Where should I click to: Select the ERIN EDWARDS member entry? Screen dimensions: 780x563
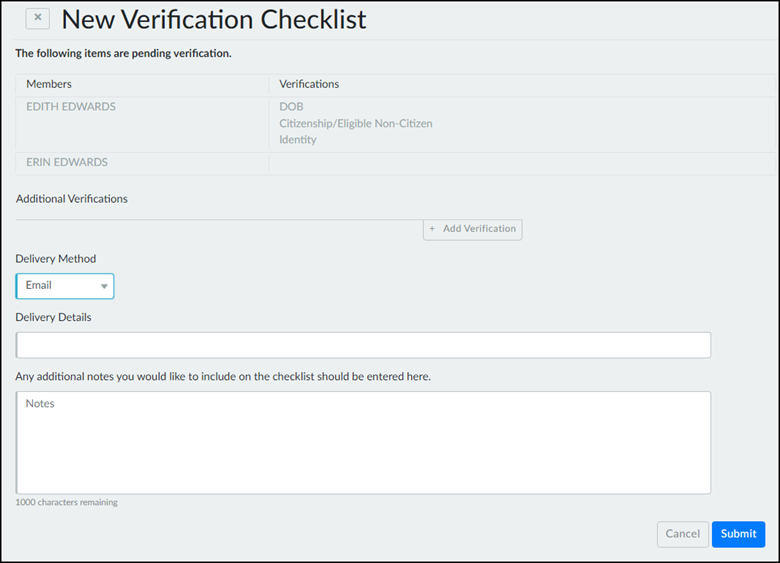[66, 162]
